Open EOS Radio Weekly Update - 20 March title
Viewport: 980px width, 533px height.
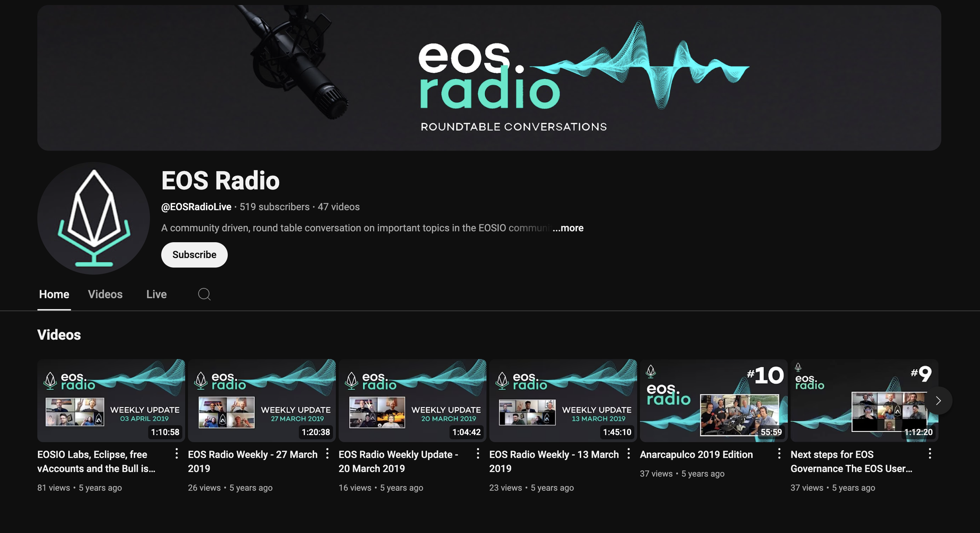point(398,462)
